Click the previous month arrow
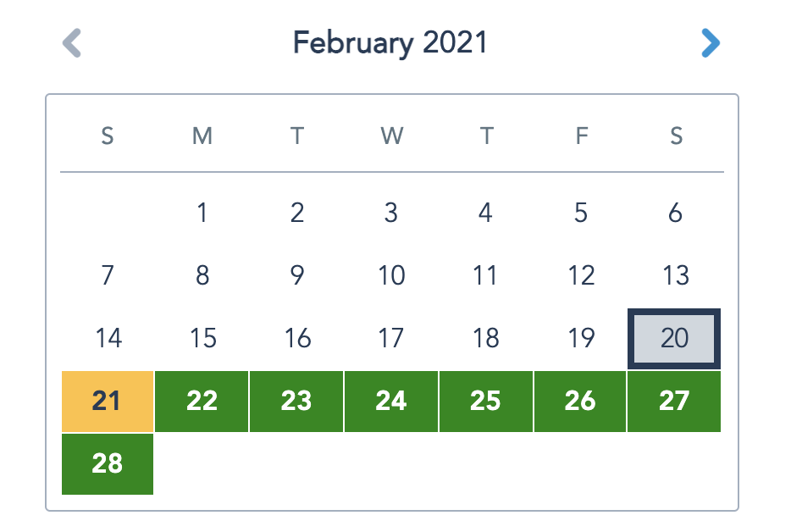The height and width of the screenshot is (532, 791). pyautogui.click(x=72, y=42)
